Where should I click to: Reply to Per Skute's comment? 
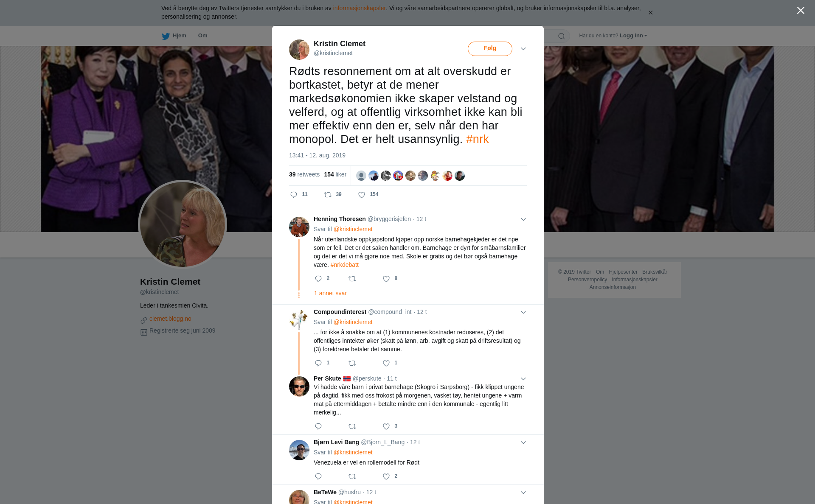point(318,426)
